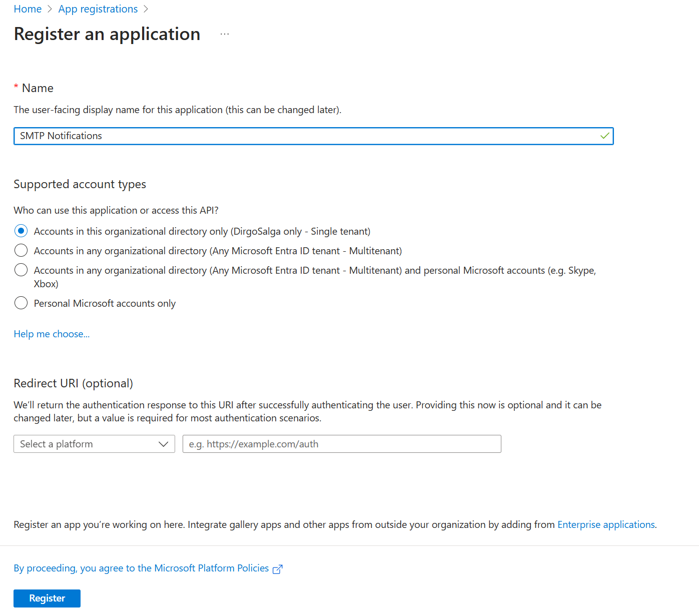Screen dimensions: 699x616
Task: Go to Home in the breadcrumb
Action: pos(28,9)
